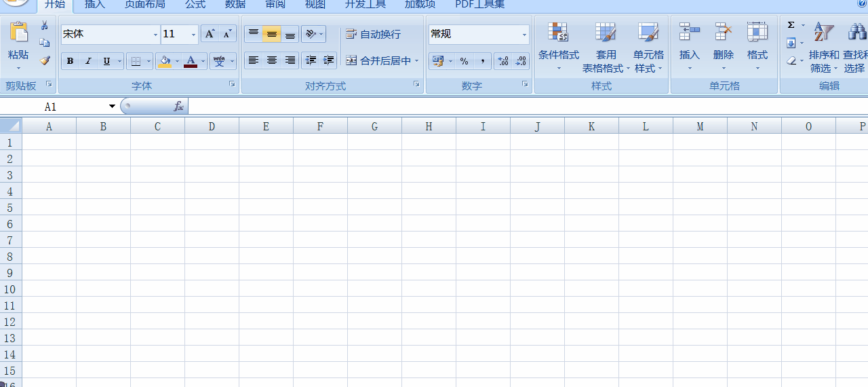868x387 pixels.
Task: Select the Format Painter brush icon
Action: pos(45,60)
